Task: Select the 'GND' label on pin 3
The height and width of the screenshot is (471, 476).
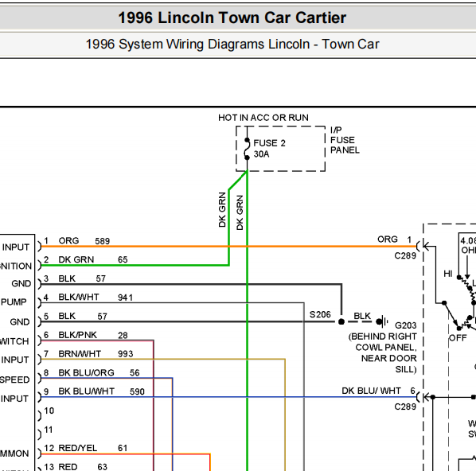Action: coord(21,283)
